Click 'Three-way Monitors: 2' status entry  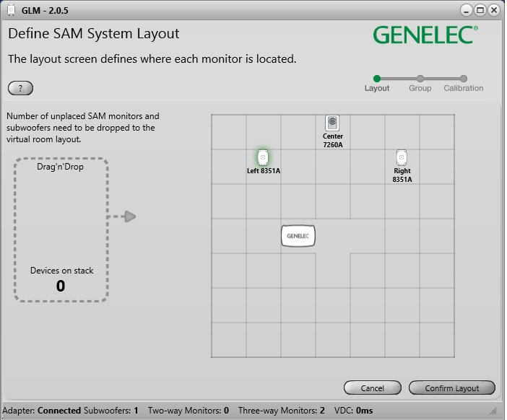coord(282,411)
